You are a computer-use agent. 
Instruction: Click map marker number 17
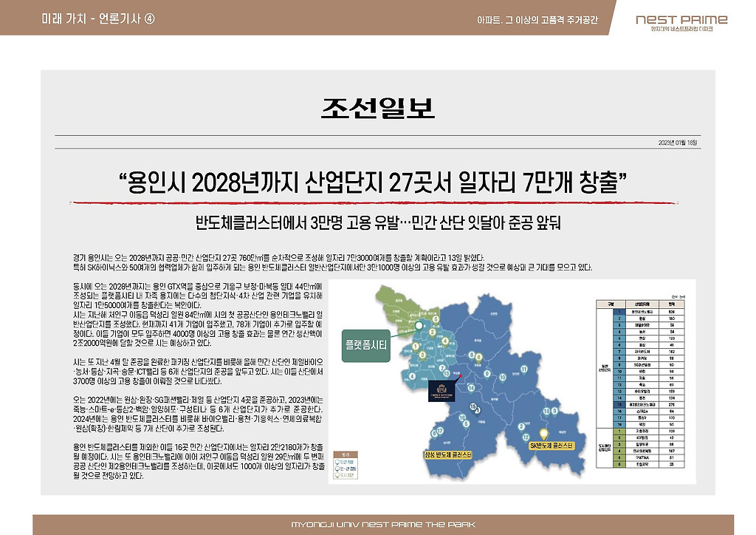440,432
